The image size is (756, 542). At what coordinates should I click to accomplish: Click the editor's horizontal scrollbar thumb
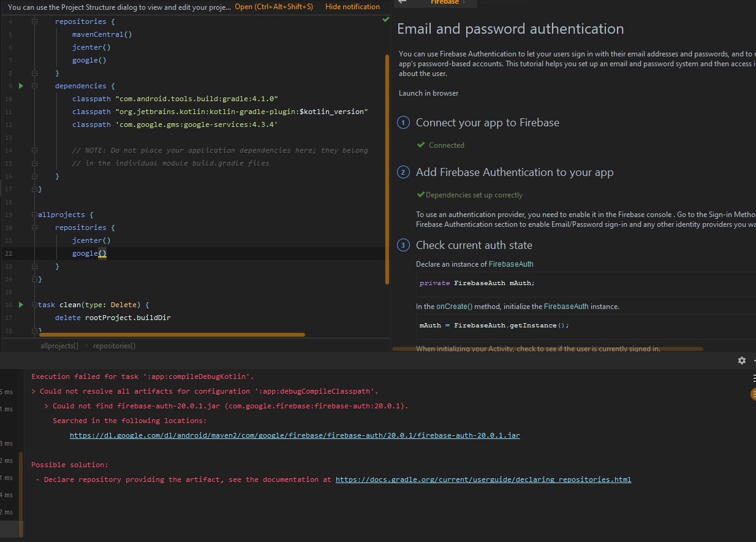(172, 335)
